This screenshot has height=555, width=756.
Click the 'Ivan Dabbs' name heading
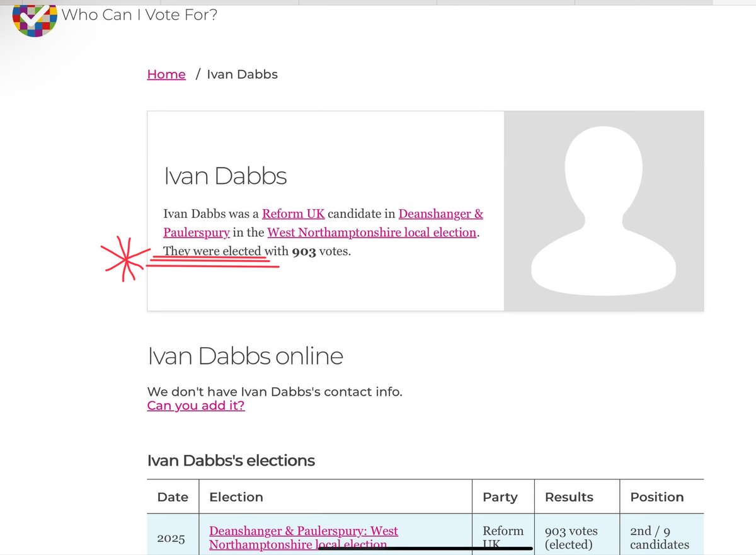click(x=225, y=176)
